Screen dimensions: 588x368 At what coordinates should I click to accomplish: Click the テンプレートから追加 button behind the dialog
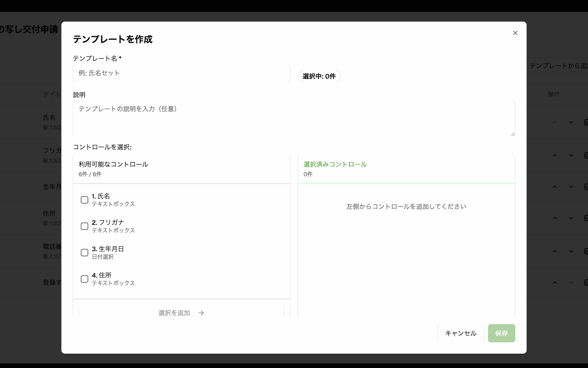coord(558,65)
